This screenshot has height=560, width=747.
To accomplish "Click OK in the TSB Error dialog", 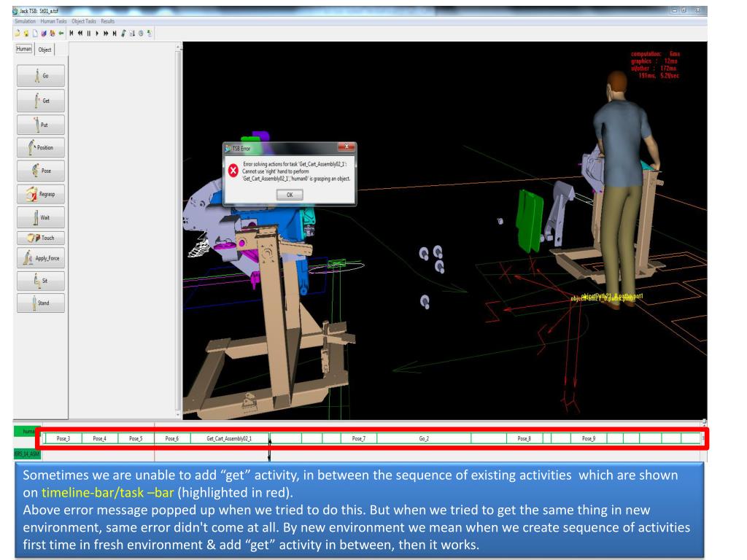I will (x=290, y=195).
